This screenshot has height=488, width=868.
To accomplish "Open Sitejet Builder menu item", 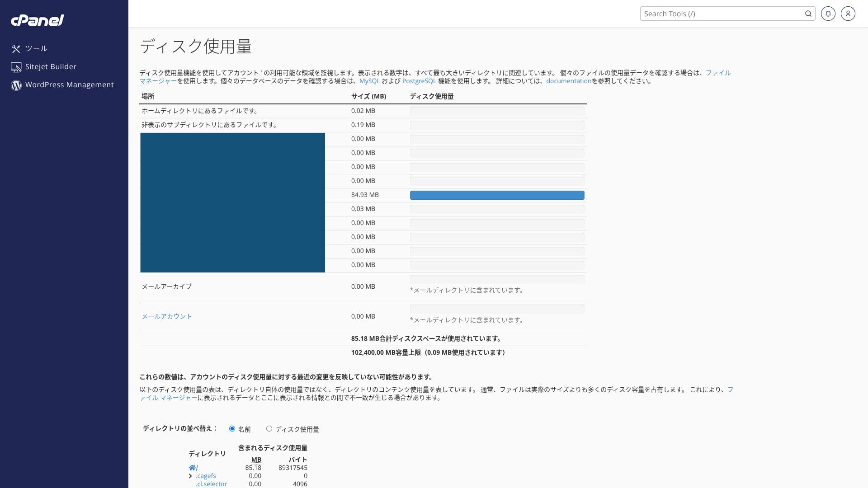I will 51,67.
